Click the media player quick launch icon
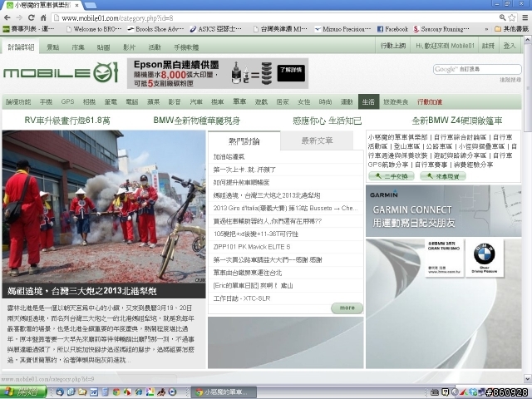 [172, 392]
